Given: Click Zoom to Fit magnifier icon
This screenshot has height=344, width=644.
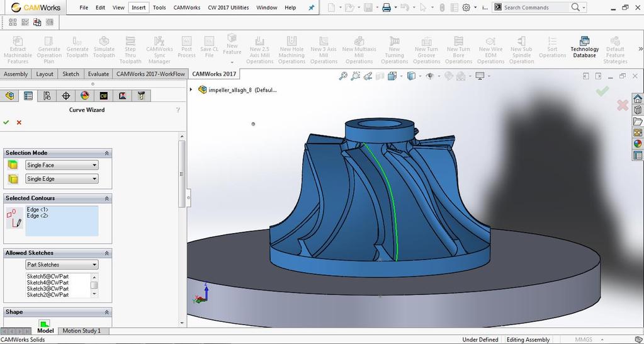Looking at the screenshot, I should click(343, 76).
